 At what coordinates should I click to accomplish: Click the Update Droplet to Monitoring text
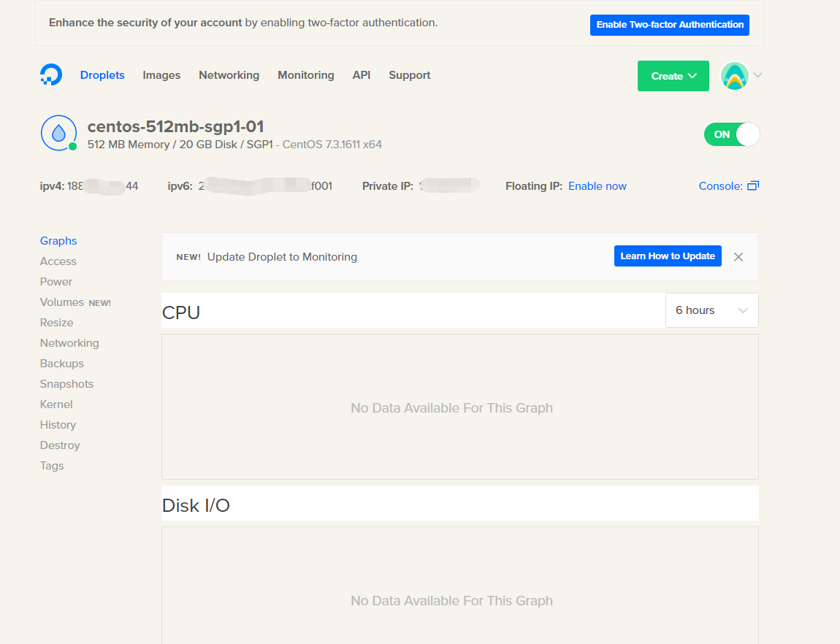(x=283, y=257)
